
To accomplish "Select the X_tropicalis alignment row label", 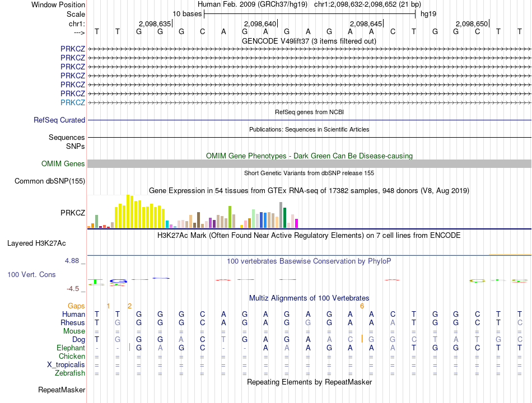I will [x=66, y=365].
